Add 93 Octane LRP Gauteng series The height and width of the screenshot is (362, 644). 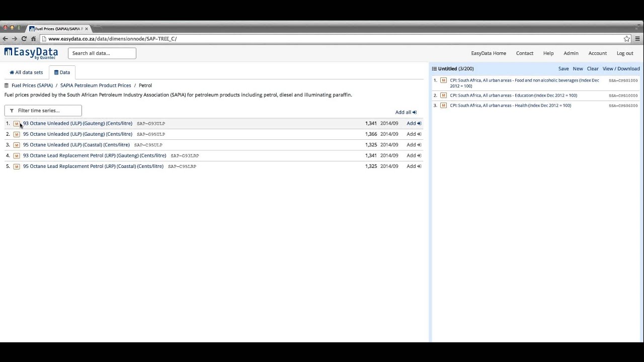(414, 155)
